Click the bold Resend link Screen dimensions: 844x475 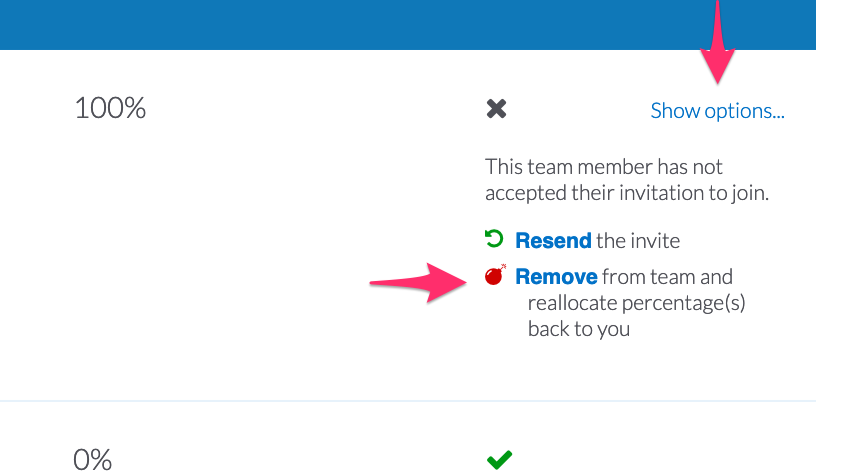(553, 240)
